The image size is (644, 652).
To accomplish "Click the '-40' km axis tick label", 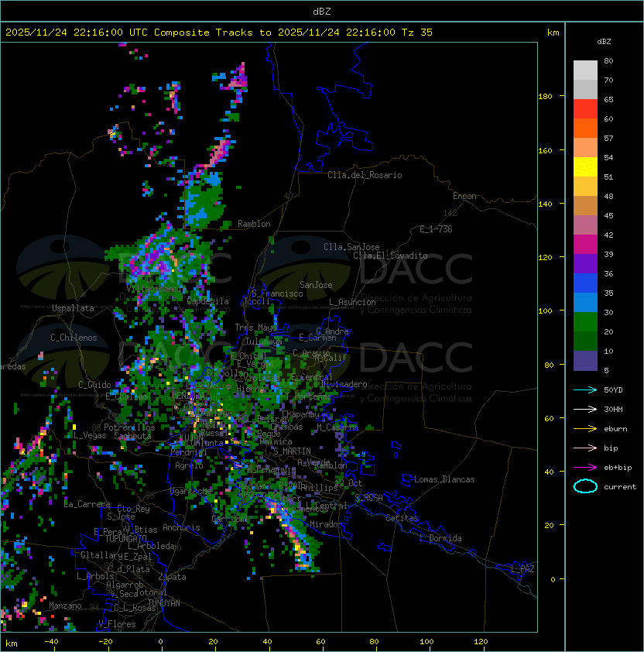I will (51, 642).
